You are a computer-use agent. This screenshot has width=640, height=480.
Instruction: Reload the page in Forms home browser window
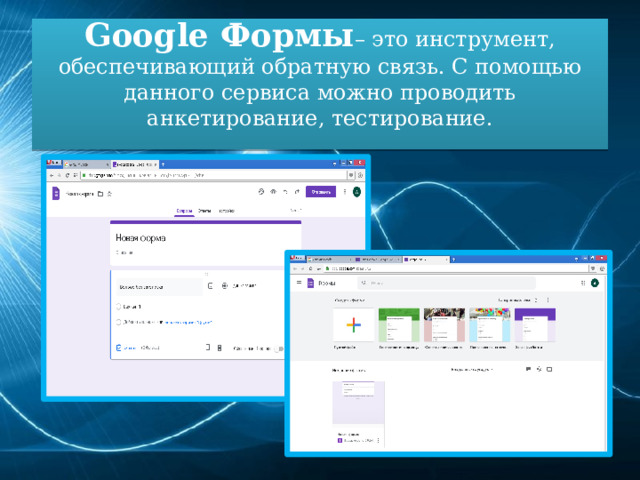311,269
